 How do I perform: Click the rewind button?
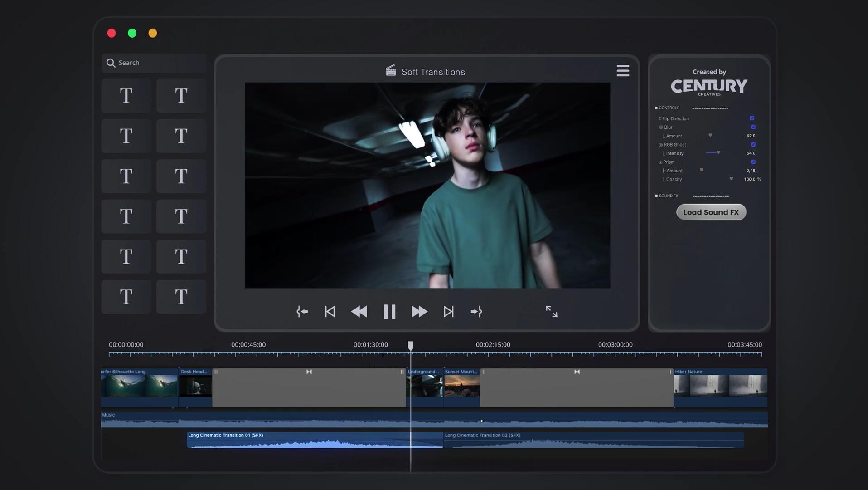(359, 312)
